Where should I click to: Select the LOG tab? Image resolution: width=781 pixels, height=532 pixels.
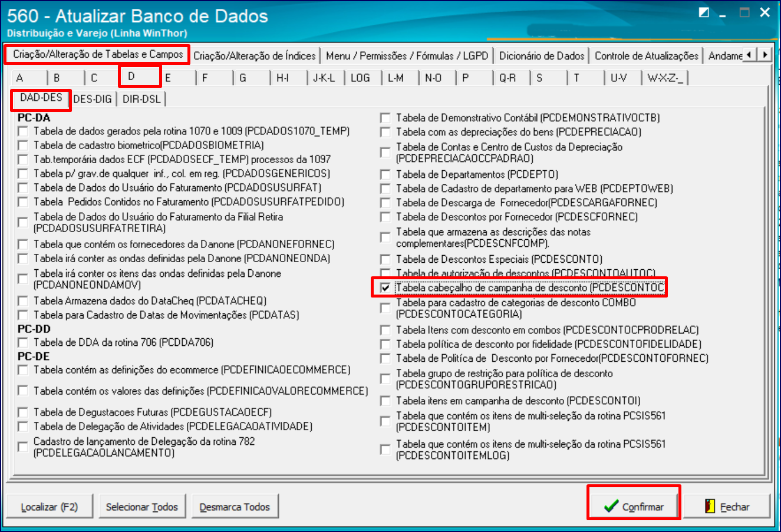[x=364, y=78]
